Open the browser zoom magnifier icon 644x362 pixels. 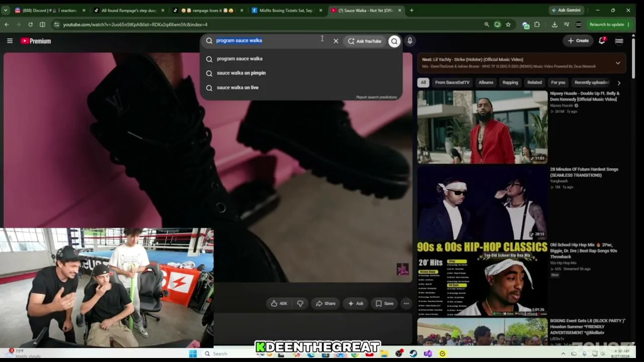click(487, 24)
